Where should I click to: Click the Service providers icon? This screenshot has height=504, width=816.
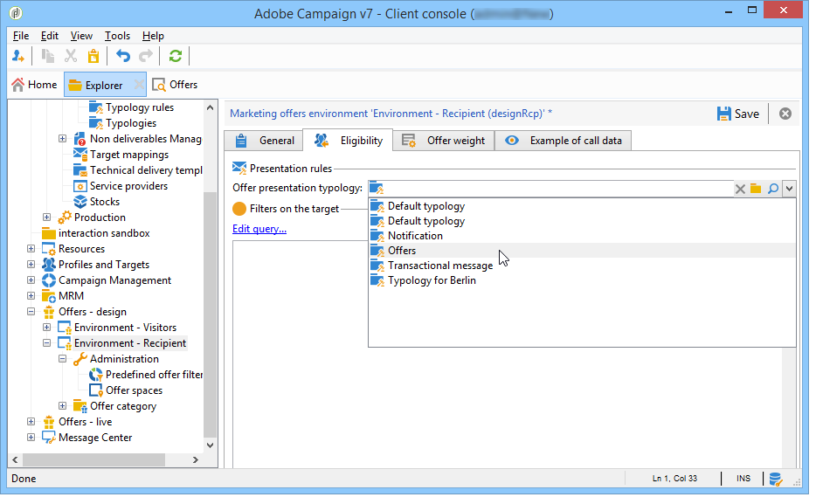[x=80, y=186]
